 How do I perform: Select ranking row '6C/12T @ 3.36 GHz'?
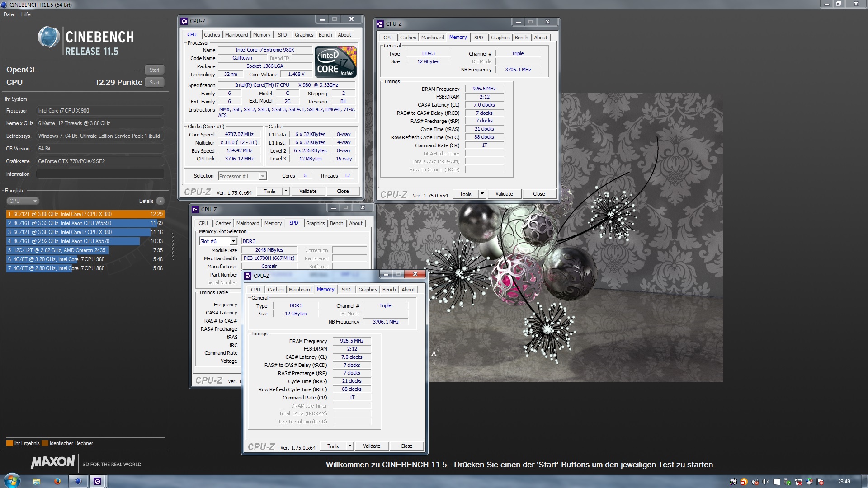click(85, 232)
